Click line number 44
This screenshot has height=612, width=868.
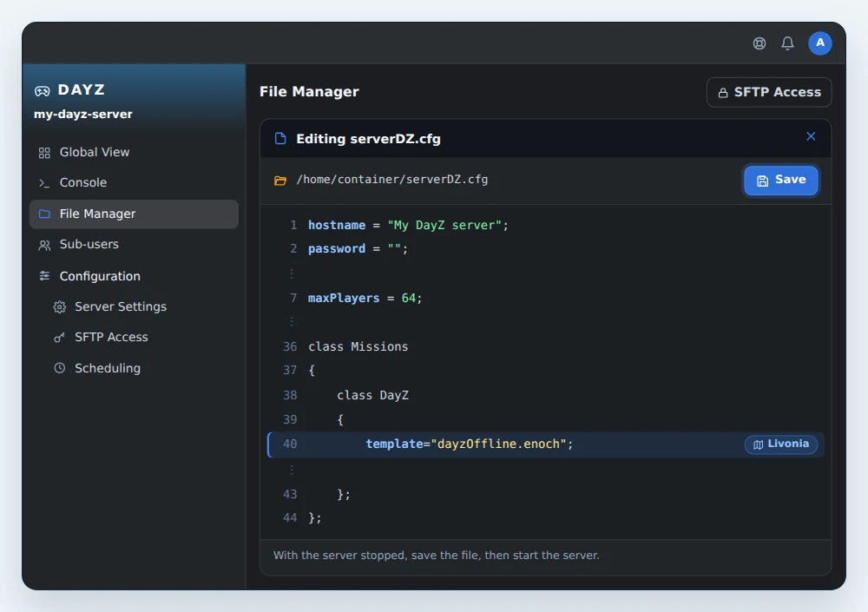(290, 518)
